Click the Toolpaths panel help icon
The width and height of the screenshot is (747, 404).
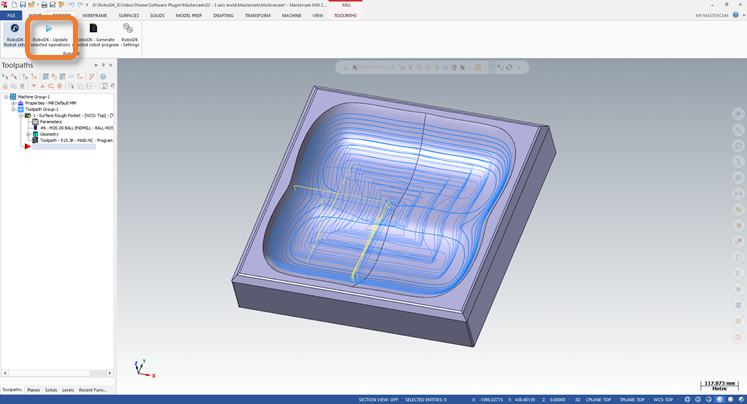point(102,76)
